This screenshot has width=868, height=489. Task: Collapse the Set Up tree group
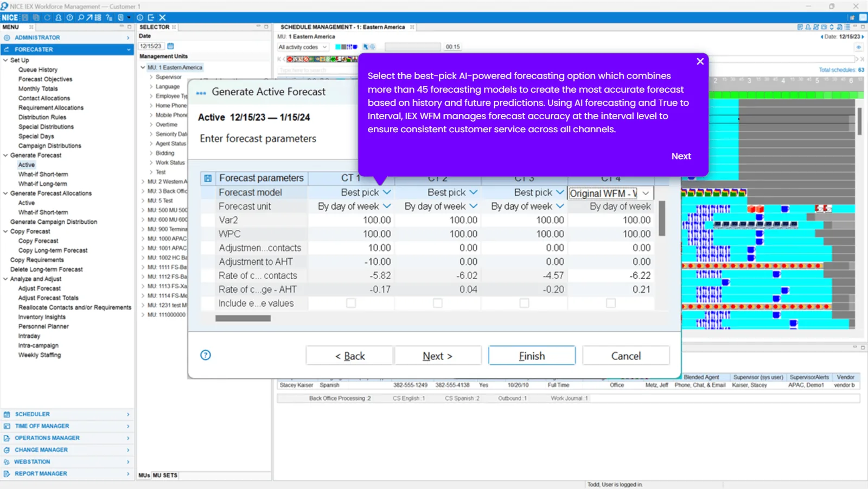point(5,60)
